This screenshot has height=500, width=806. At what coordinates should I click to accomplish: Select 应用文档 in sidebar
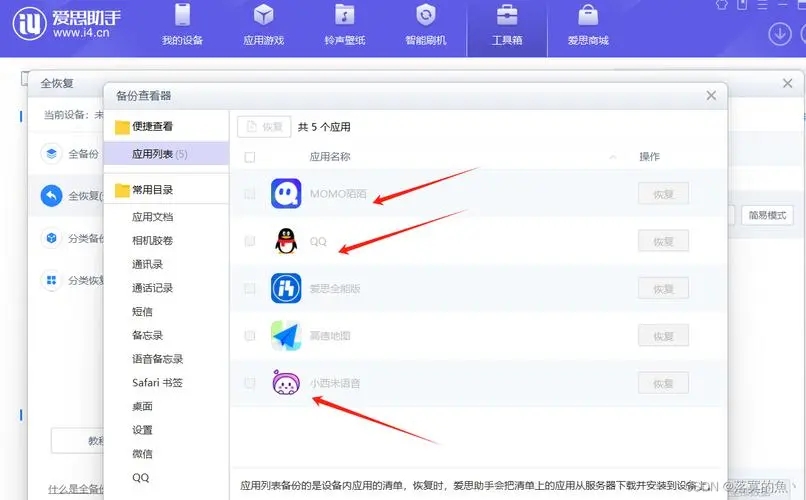click(153, 217)
